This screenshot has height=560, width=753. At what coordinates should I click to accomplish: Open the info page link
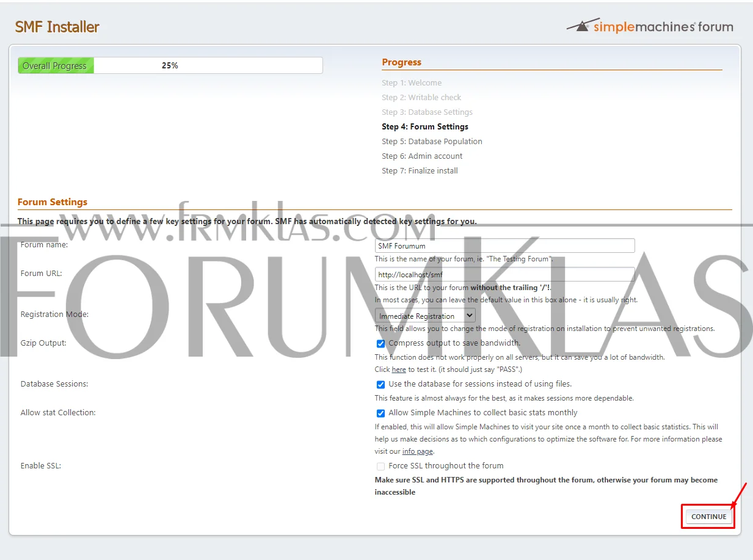[417, 451]
